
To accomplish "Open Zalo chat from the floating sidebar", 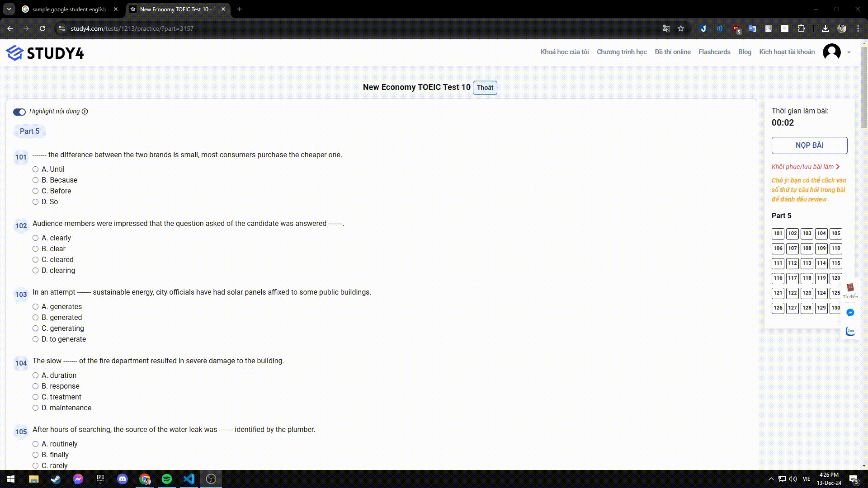I will pos(850,331).
